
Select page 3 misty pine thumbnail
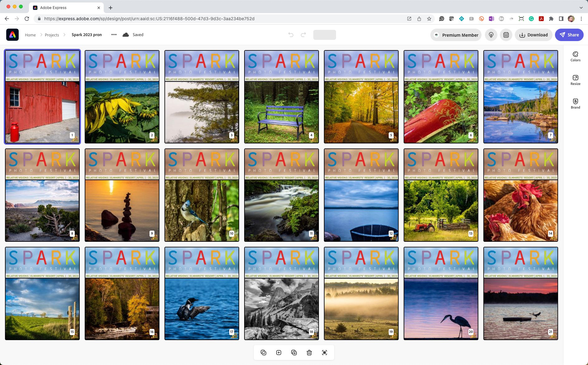[202, 97]
